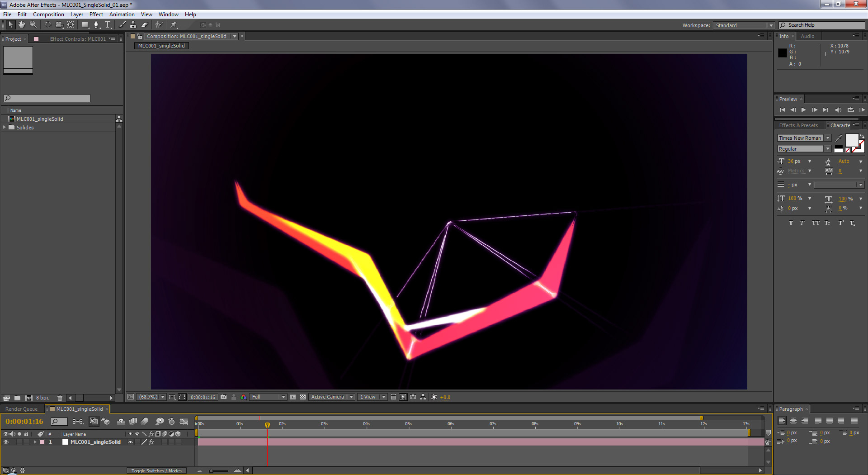Click Toggle Switches / Modes button

click(156, 470)
